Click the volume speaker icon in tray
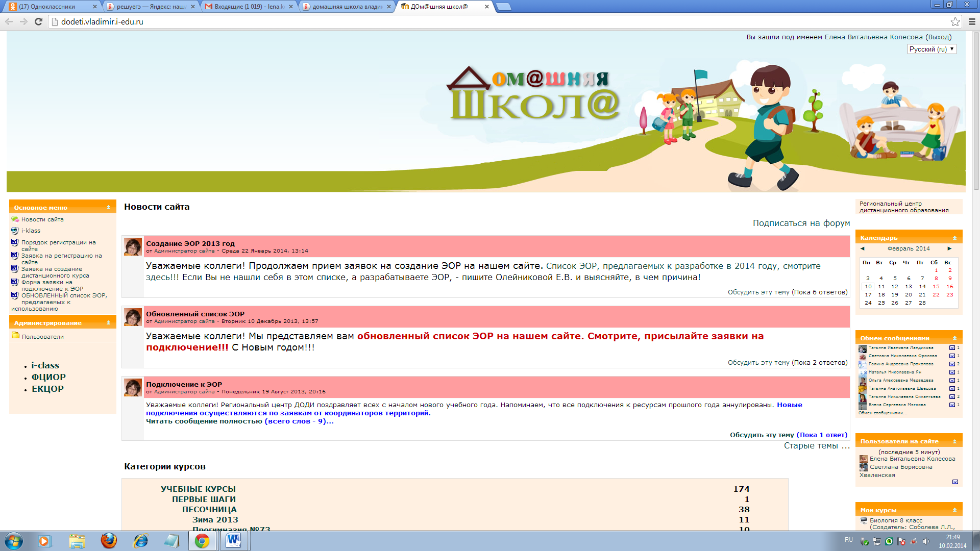The image size is (980, 551). (x=926, y=542)
